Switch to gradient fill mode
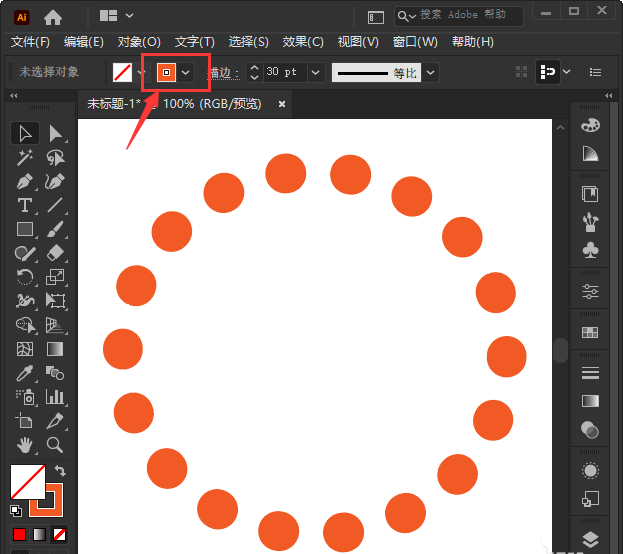 point(39,534)
